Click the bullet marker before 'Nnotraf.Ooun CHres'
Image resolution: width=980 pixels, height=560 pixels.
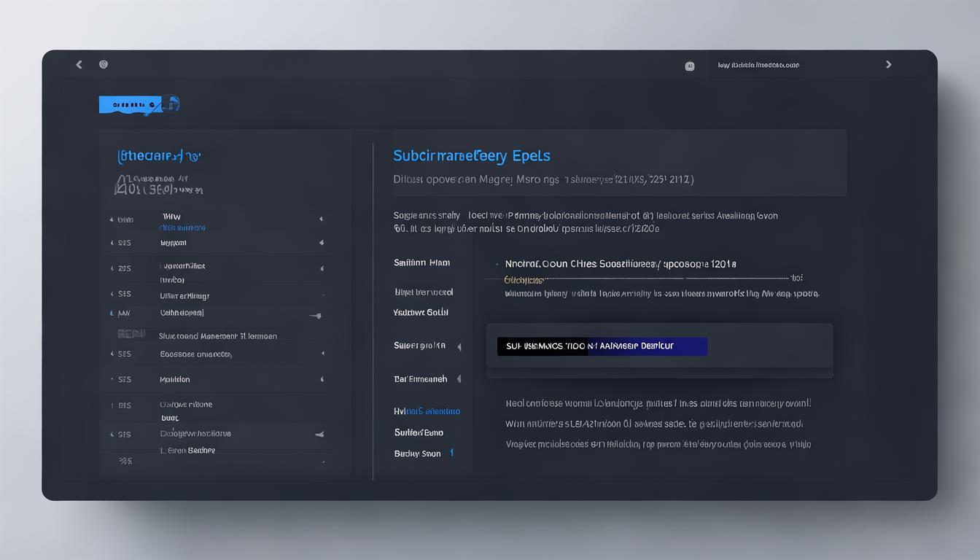497,264
